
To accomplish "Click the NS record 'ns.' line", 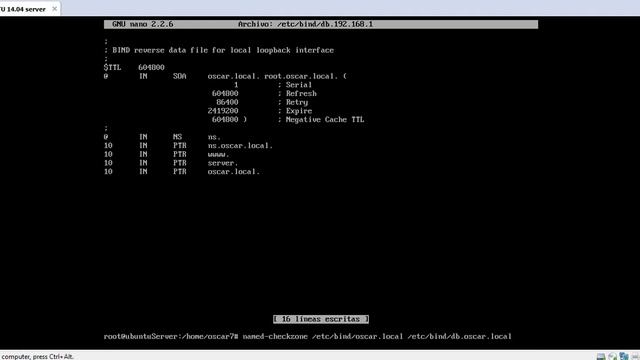I will pos(162,137).
